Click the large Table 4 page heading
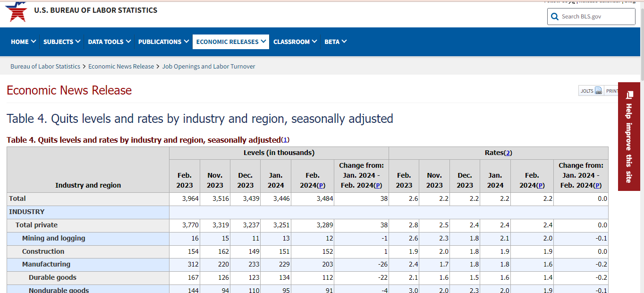 200,118
